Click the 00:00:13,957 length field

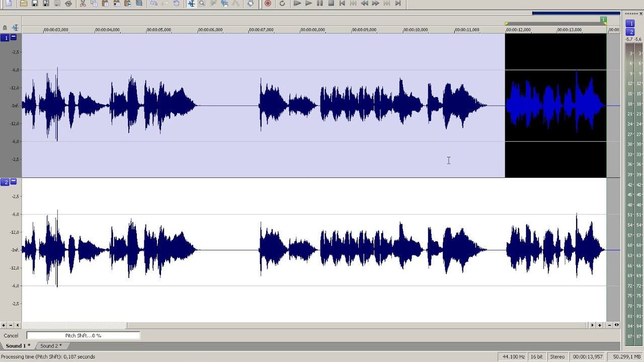click(588, 356)
